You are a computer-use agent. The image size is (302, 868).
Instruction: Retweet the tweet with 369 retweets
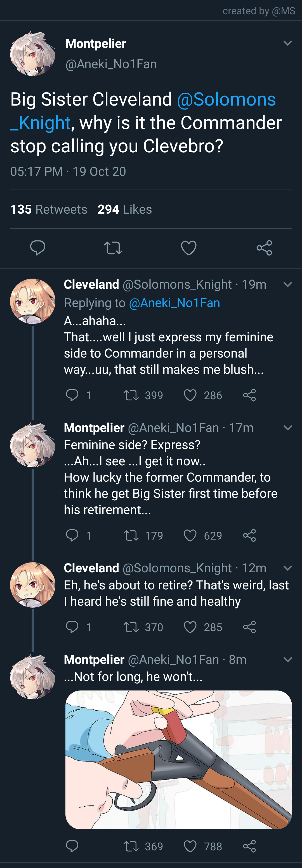[x=131, y=846]
